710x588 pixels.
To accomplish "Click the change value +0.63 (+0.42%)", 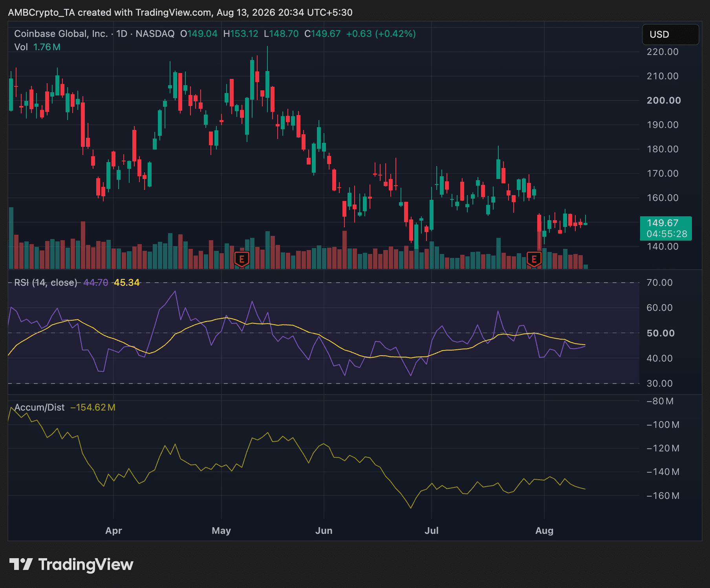I will 381,34.
